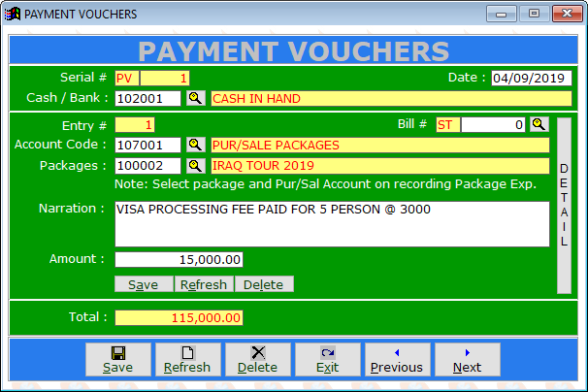Delete the entry with small Delete button
This screenshot has width=588, height=392.
click(264, 284)
